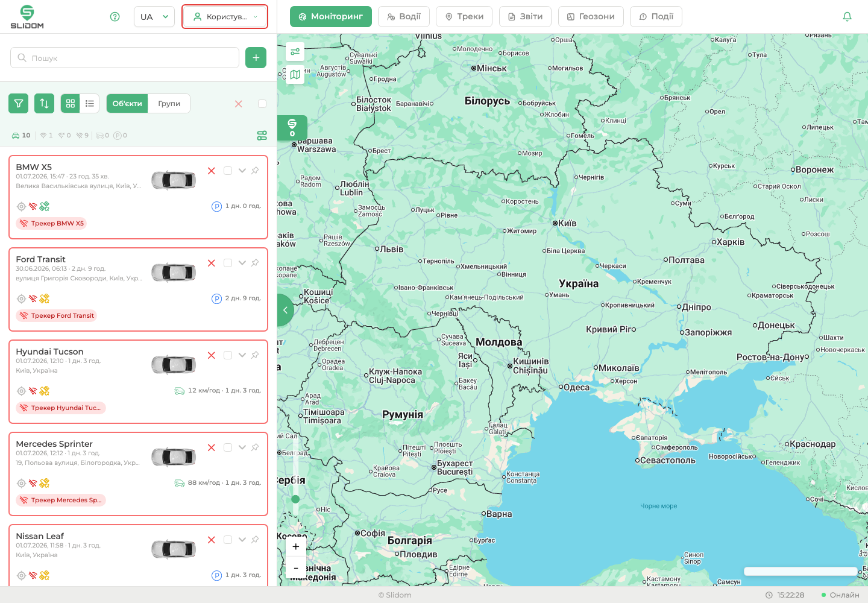
Task: Click the Трекер BMW X5 badge
Action: pyautogui.click(x=51, y=223)
